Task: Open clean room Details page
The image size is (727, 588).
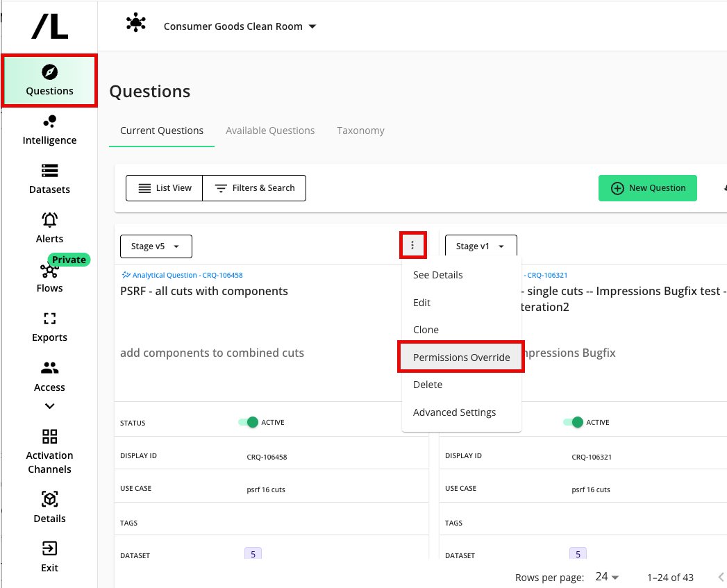Action: tap(49, 507)
